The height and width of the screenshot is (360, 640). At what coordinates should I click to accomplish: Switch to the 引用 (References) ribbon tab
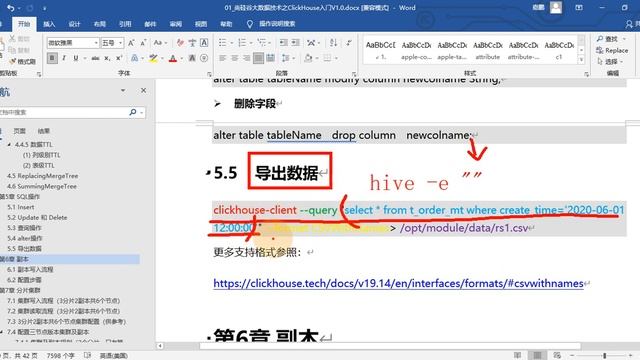click(125, 24)
